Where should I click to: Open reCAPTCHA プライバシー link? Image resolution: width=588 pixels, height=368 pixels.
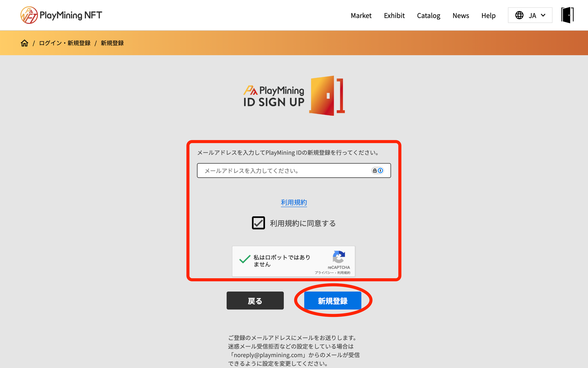coord(324,273)
